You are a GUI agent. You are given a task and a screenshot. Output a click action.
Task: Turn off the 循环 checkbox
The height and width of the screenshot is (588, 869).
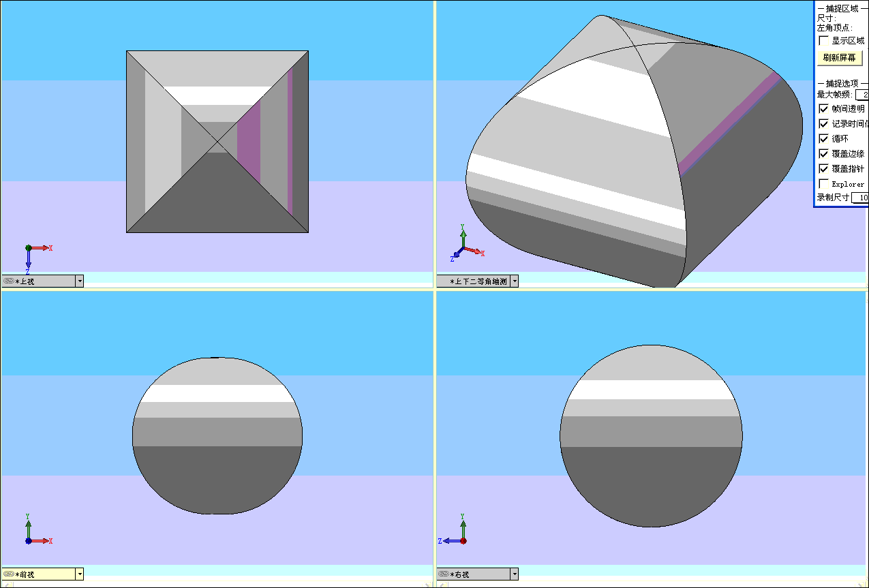point(823,138)
